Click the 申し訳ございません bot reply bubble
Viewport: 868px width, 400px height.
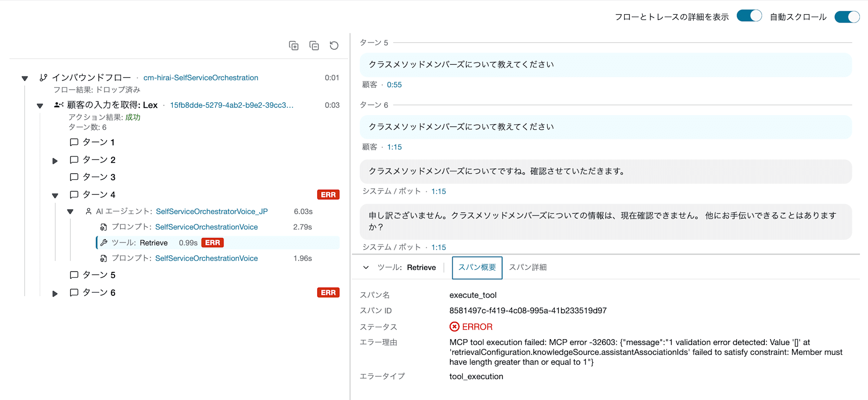click(x=606, y=221)
